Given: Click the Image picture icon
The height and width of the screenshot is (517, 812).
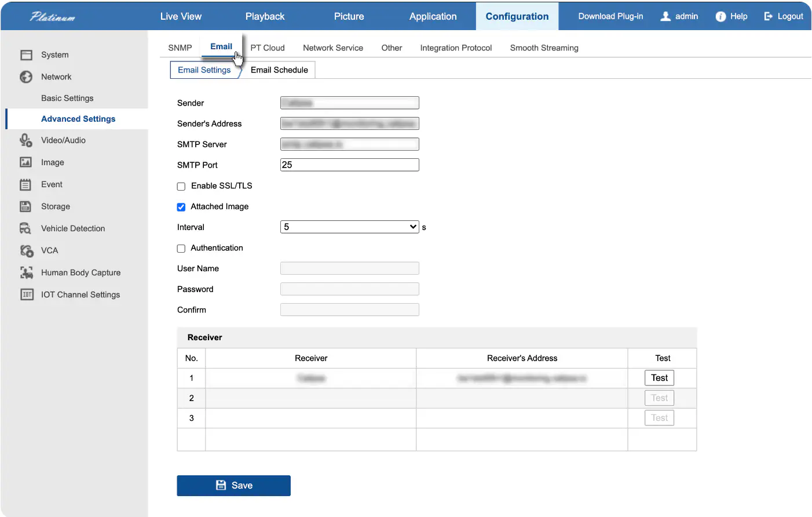Looking at the screenshot, I should tap(26, 162).
